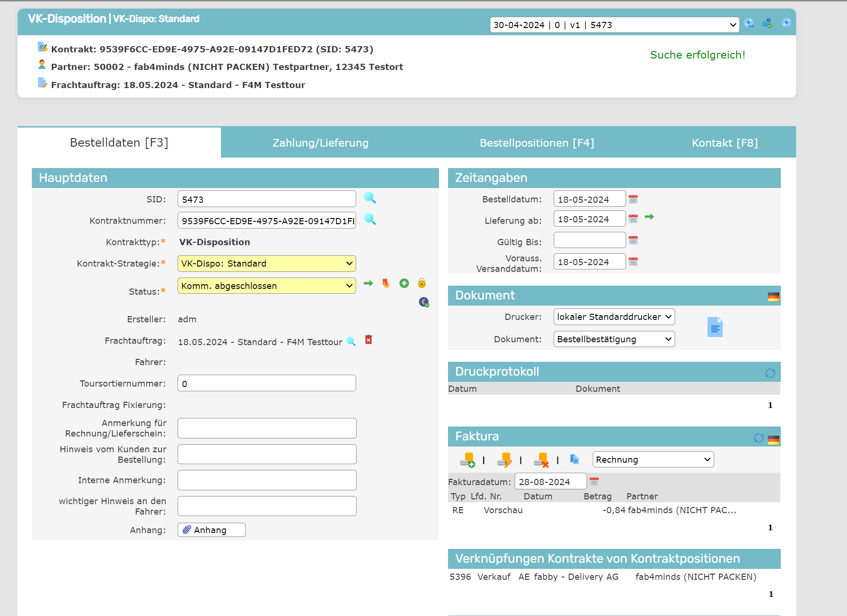This screenshot has width=847, height=616.
Task: Click the magnifier icon next to SID field
Action: pos(369,198)
